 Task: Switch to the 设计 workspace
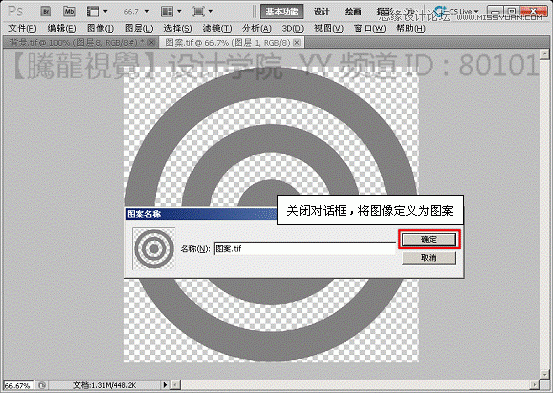point(321,12)
